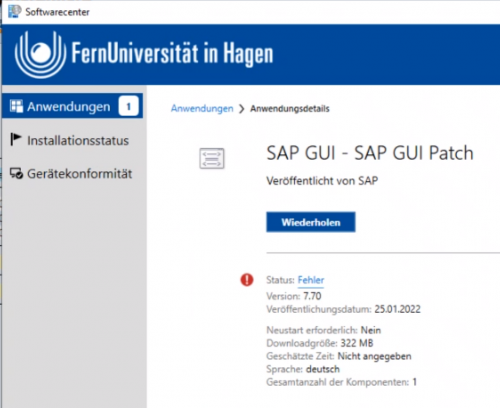Open the Fehler status link
Image resolution: width=500 pixels, height=408 pixels.
(311, 280)
